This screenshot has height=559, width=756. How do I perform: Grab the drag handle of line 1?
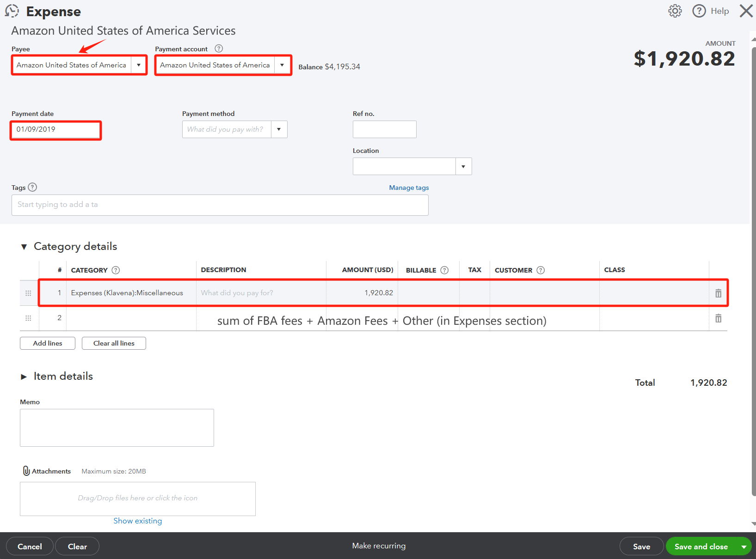[28, 293]
